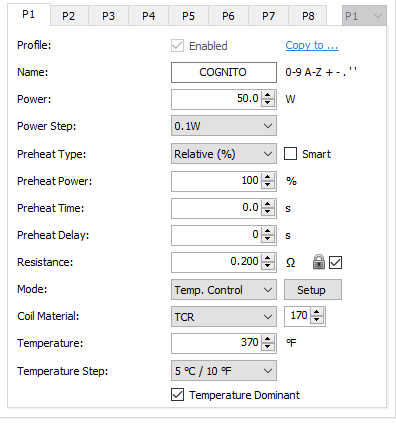Increase Power with the up arrow
396x424 pixels.
pyautogui.click(x=268, y=95)
